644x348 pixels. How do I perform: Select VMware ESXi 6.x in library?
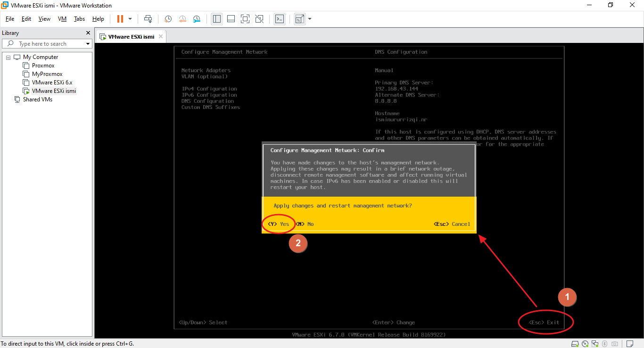(x=52, y=83)
